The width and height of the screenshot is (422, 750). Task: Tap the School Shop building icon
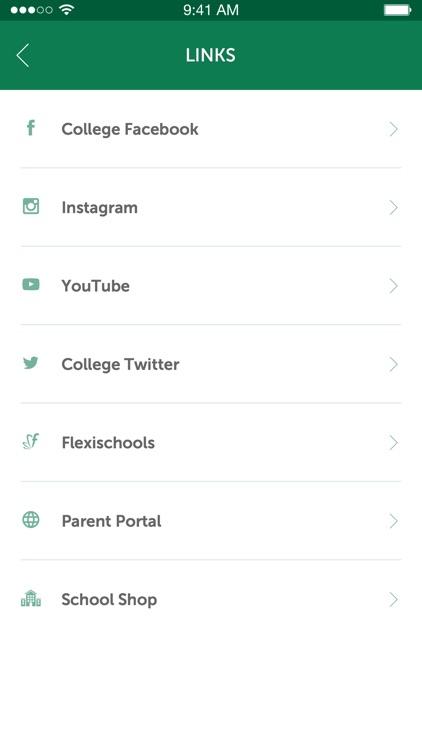click(x=31, y=598)
